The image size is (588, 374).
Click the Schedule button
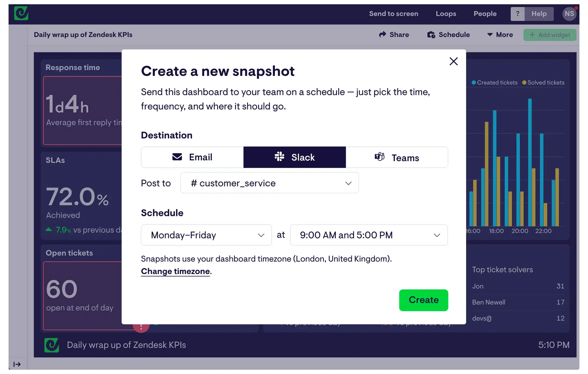[x=448, y=35]
